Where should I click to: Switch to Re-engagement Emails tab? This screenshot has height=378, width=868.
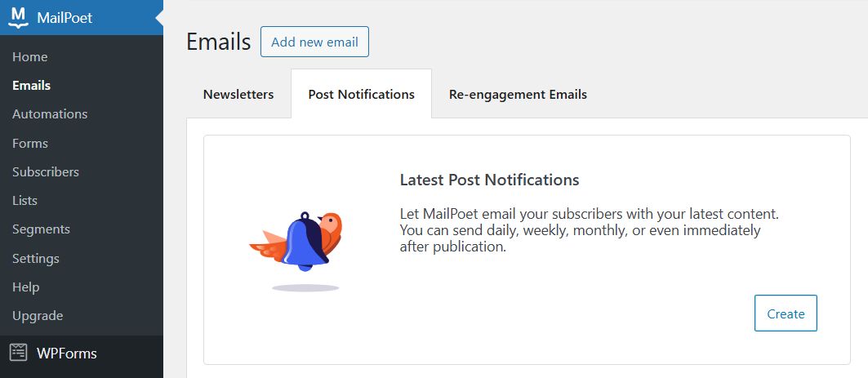(x=518, y=94)
